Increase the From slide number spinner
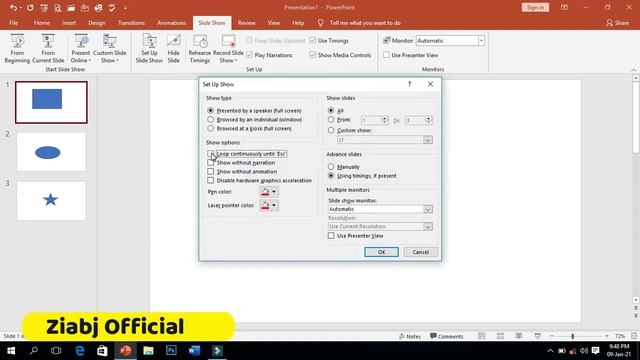This screenshot has width=640, height=360. click(384, 118)
